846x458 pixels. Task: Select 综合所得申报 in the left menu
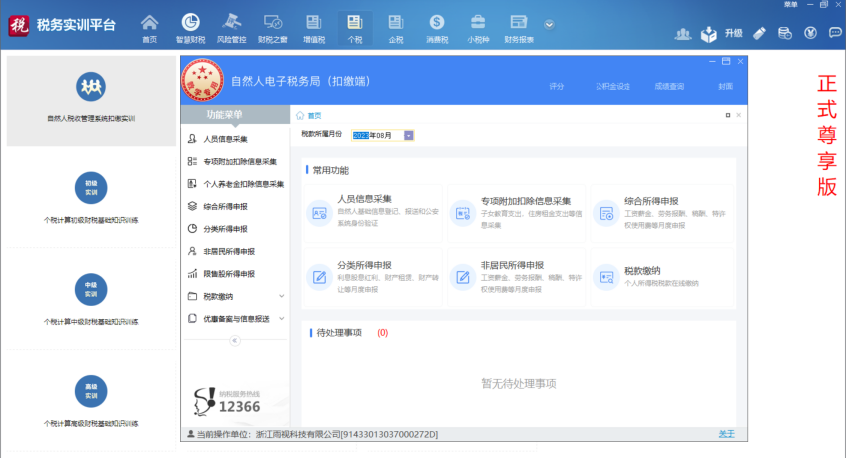click(x=225, y=207)
